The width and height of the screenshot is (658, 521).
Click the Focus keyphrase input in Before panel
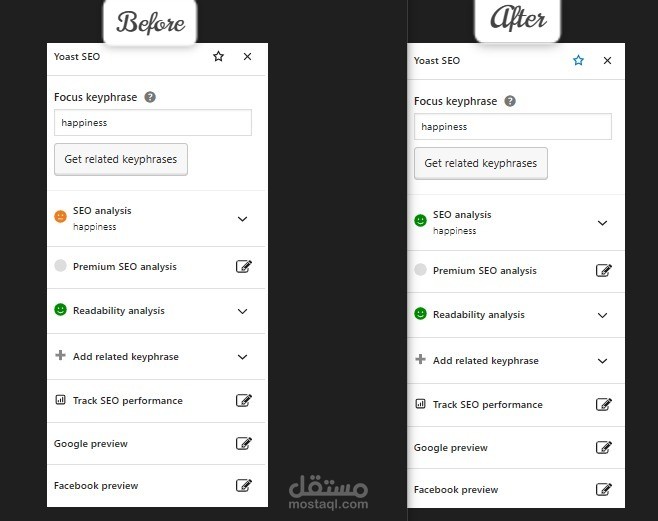click(x=153, y=122)
